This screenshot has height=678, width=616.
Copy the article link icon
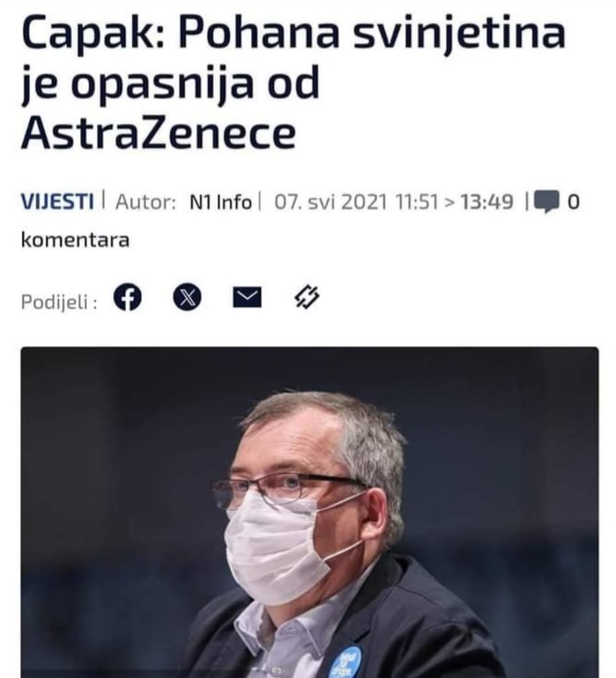(x=307, y=297)
